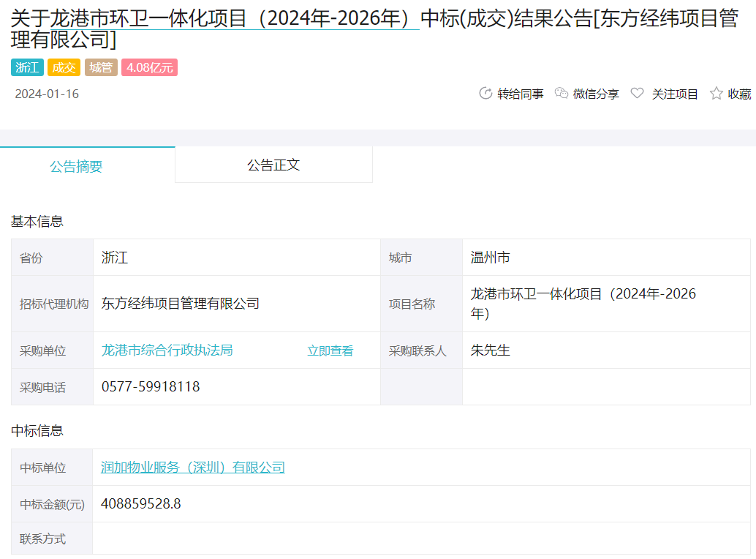Select the 4.08亿元 amount tag

pos(149,67)
